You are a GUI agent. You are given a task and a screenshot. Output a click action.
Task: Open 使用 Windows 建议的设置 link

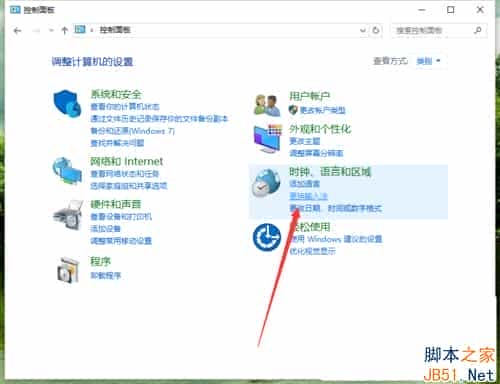[x=335, y=239]
